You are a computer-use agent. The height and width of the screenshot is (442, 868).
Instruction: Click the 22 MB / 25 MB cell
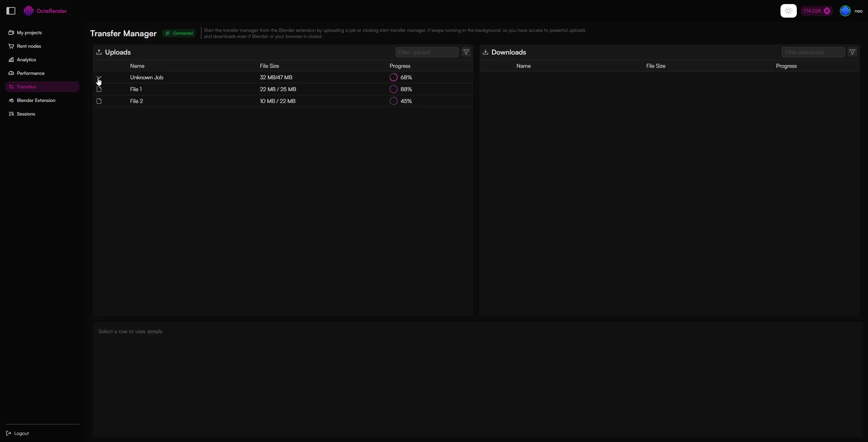(278, 89)
